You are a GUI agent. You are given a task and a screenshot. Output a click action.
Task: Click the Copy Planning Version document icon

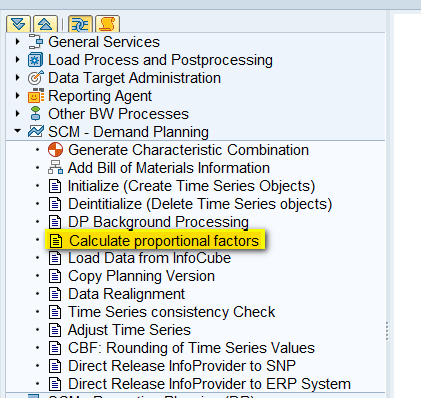click(55, 276)
